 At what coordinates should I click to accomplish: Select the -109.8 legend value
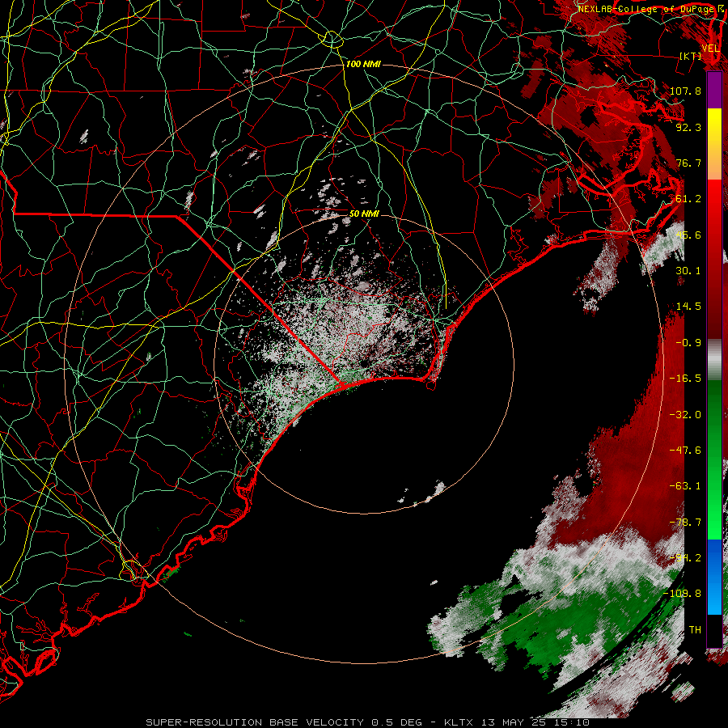coord(682,594)
